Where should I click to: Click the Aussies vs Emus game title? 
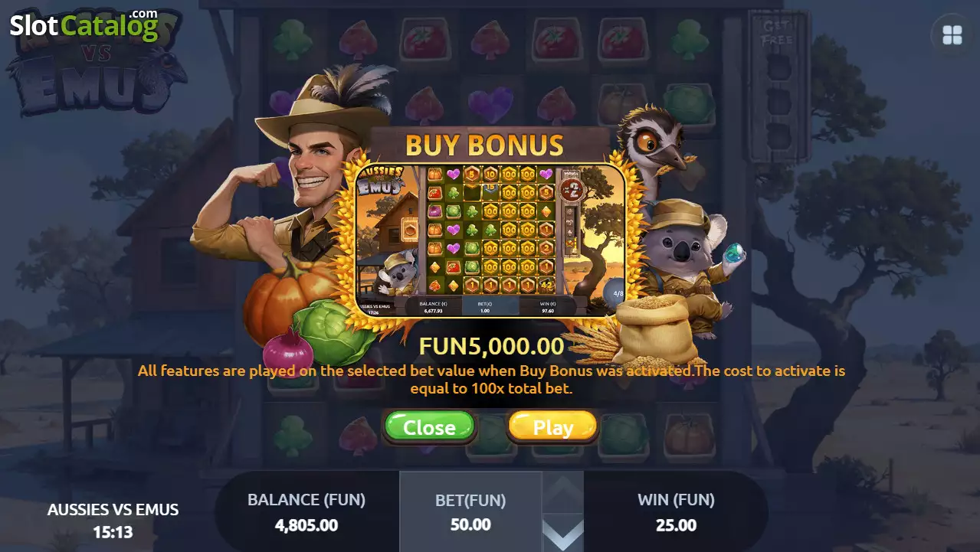point(113,509)
